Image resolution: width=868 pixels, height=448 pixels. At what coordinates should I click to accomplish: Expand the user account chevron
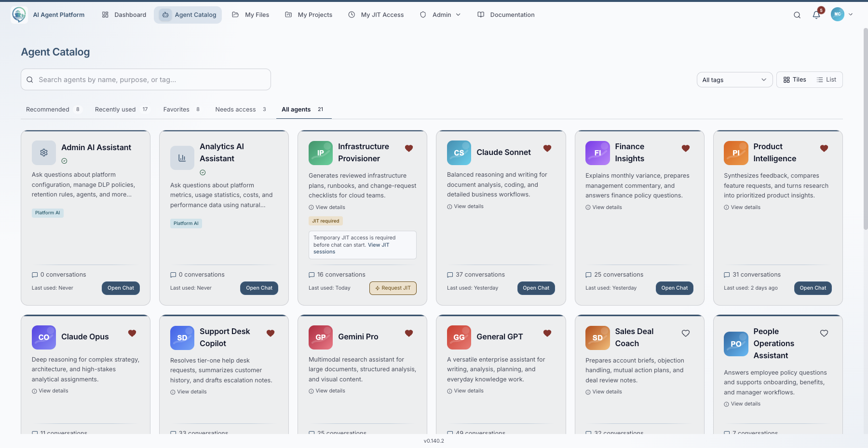pyautogui.click(x=851, y=14)
